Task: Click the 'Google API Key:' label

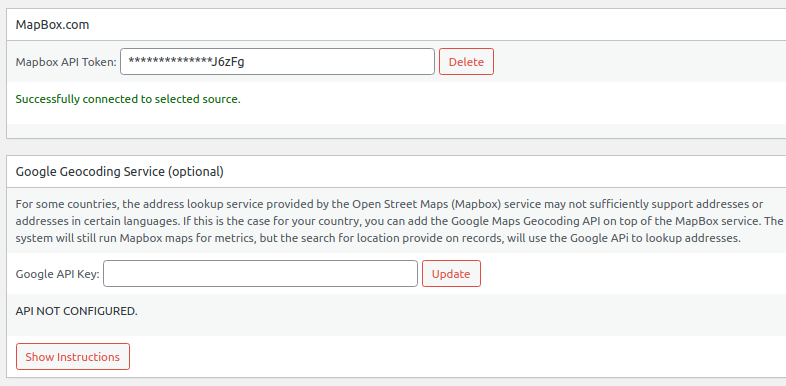Action: click(x=58, y=274)
